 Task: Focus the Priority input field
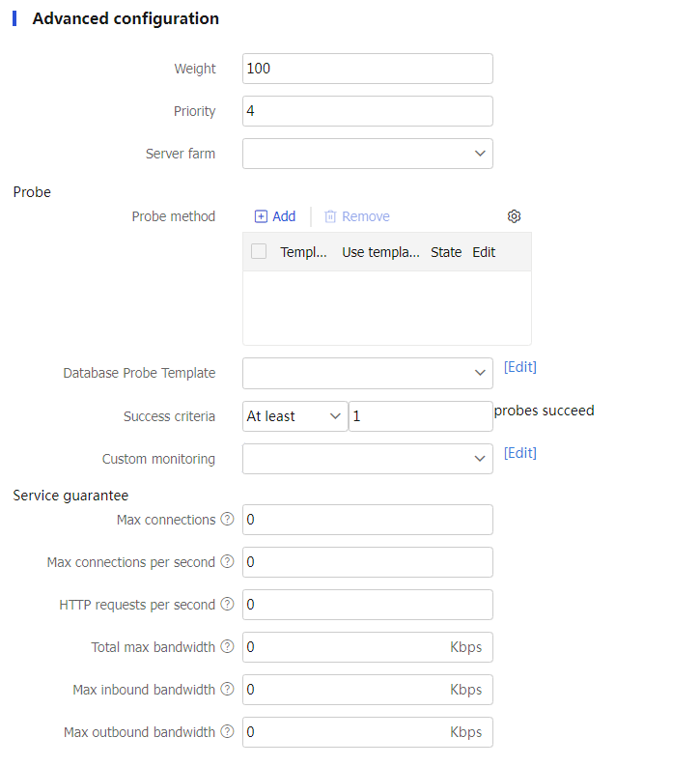pyautogui.click(x=367, y=111)
